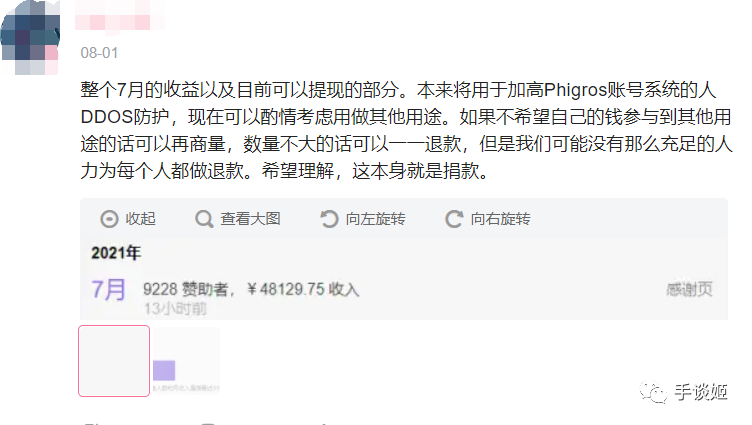Rotate the image using 向右旋转 text
Screen dimensions: 752x425
point(500,219)
